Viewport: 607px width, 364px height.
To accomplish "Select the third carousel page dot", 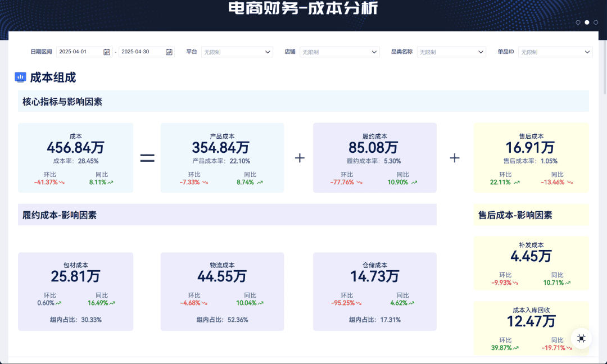I will (596, 22).
